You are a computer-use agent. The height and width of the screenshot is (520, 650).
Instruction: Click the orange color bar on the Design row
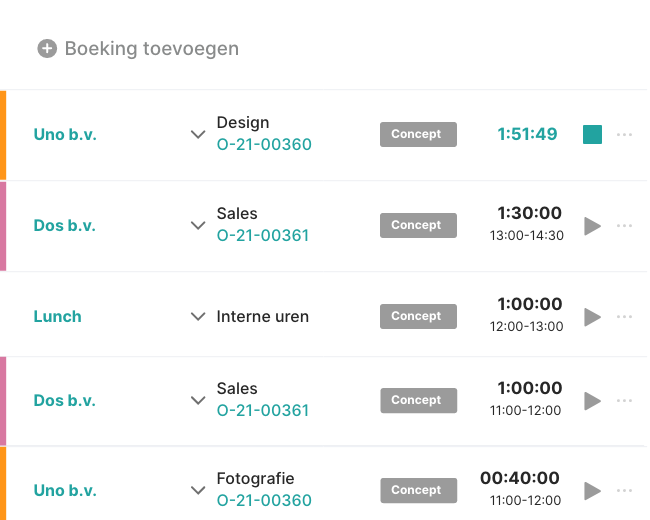click(3, 134)
